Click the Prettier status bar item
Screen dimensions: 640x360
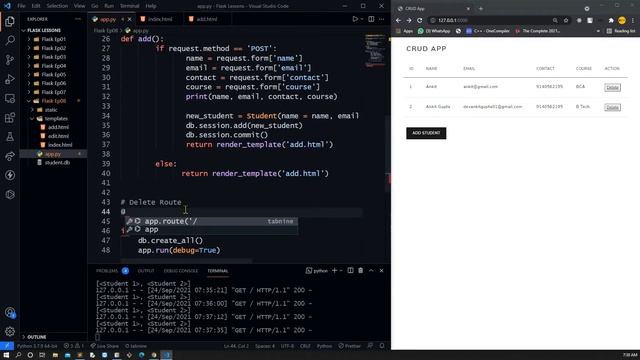click(x=350, y=346)
